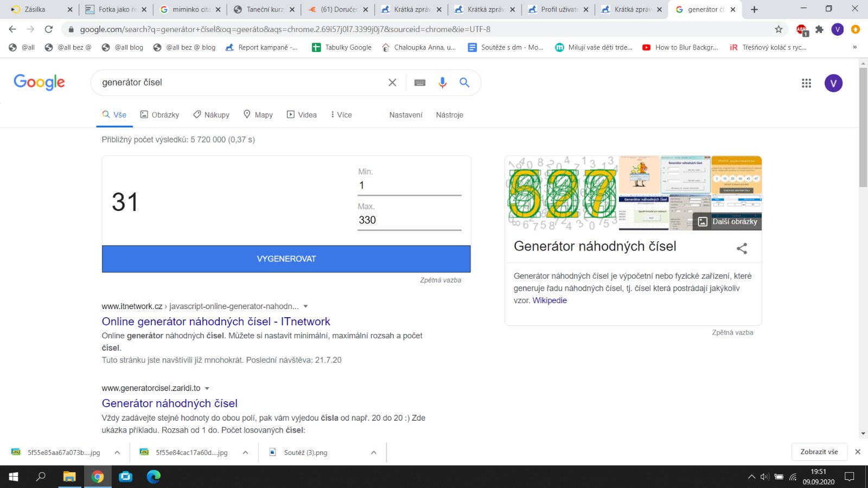Click the voice search microphone icon
The height and width of the screenshot is (488, 868).
tap(442, 82)
